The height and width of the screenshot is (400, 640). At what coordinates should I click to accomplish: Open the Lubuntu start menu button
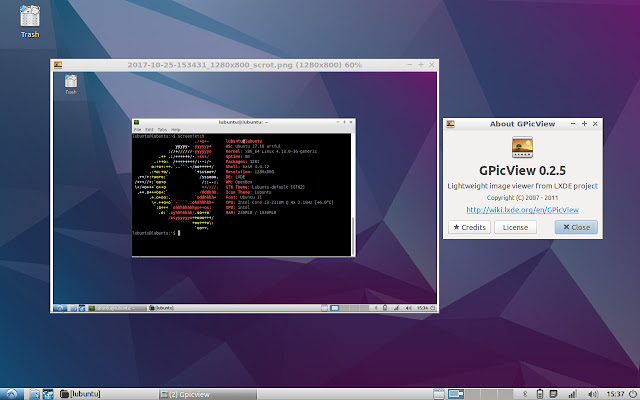(11, 394)
